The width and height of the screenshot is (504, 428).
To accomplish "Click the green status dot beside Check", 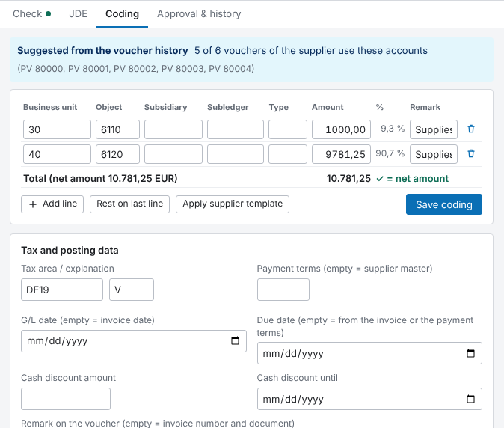I will click(x=48, y=13).
